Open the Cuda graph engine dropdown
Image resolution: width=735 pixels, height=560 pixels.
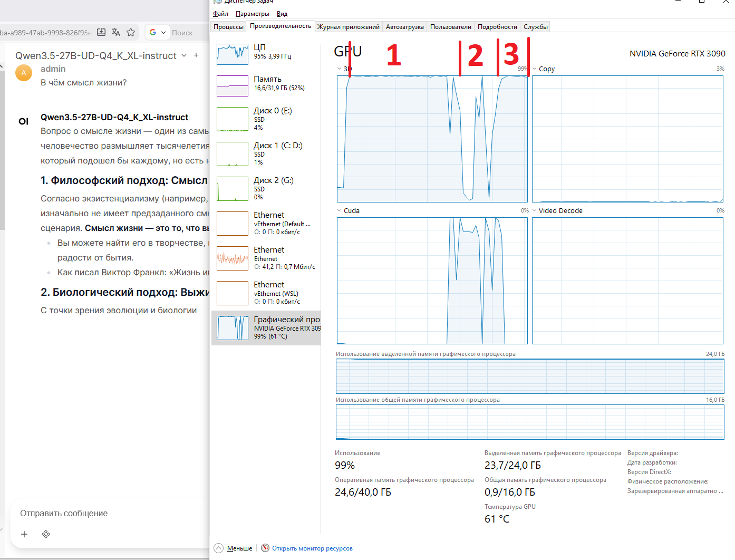pos(340,210)
